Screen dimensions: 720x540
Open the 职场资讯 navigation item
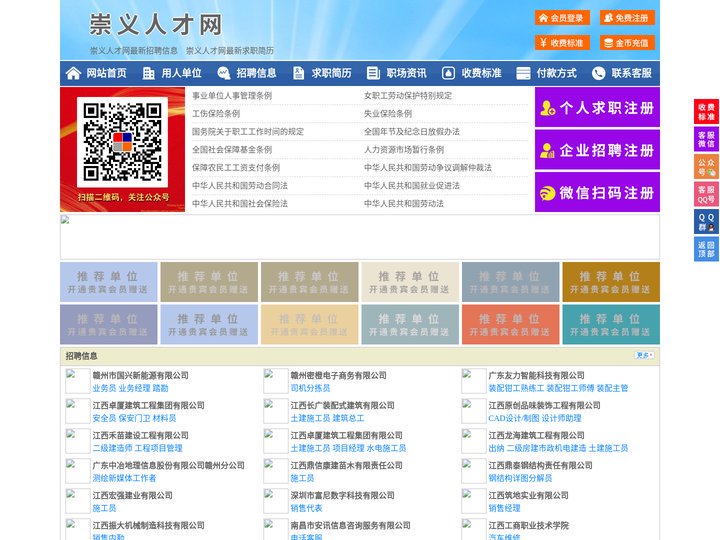click(x=406, y=73)
